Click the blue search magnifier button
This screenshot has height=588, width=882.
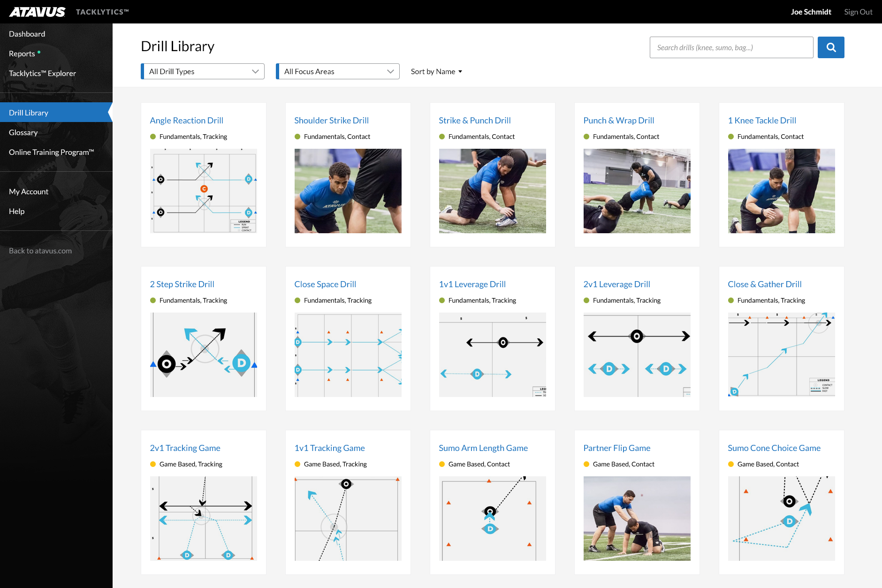(830, 47)
